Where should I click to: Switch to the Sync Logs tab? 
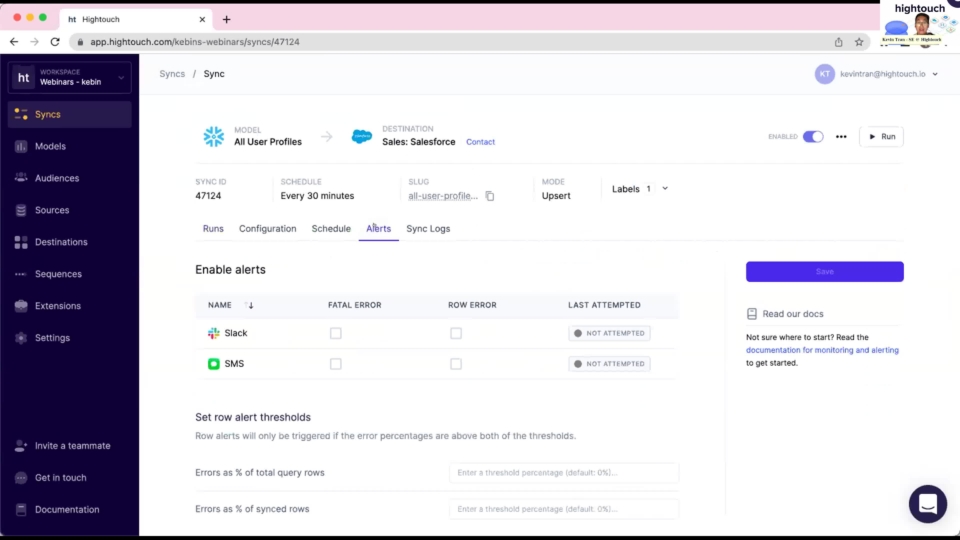click(x=428, y=229)
